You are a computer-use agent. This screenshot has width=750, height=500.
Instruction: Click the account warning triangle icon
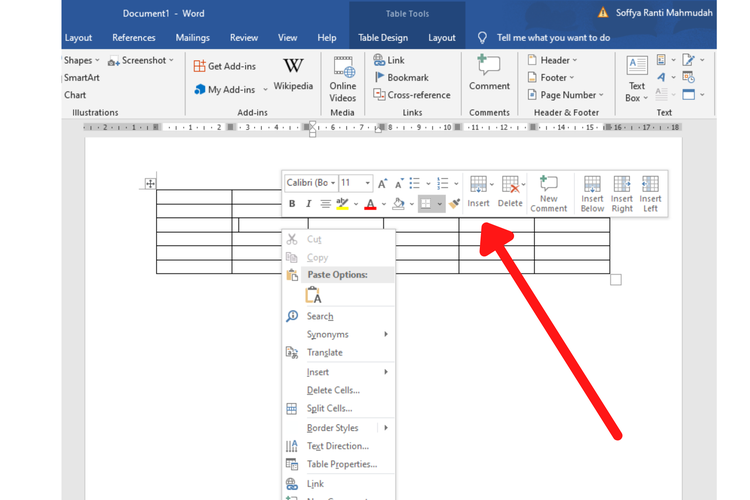point(603,12)
